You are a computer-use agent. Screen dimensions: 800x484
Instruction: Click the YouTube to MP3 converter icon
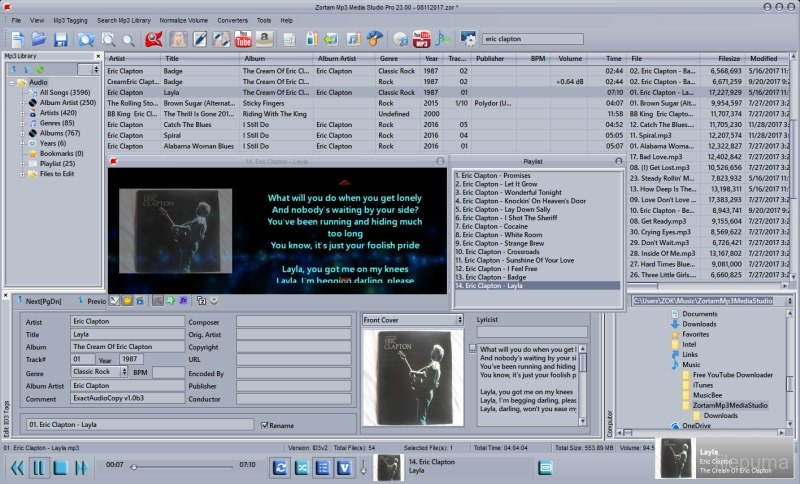point(421,39)
